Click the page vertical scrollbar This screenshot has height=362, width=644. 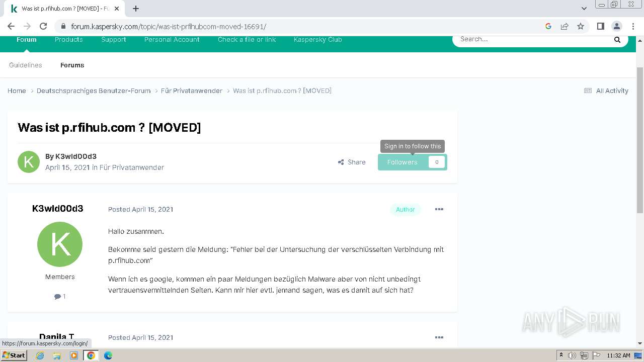(x=640, y=141)
